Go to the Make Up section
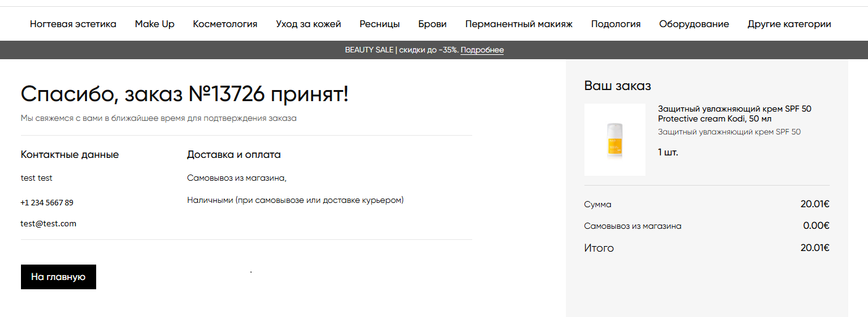The image size is (868, 317). point(154,24)
